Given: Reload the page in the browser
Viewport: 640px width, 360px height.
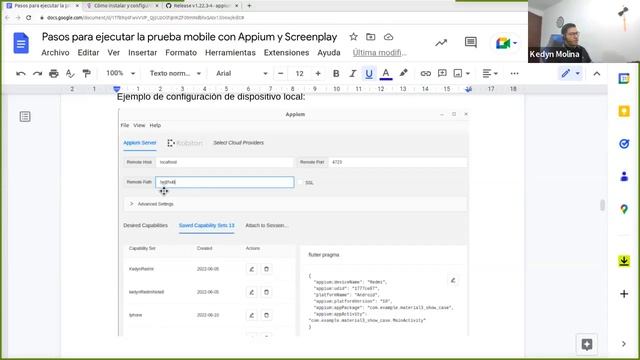Looking at the screenshot, I should pos(29,18).
